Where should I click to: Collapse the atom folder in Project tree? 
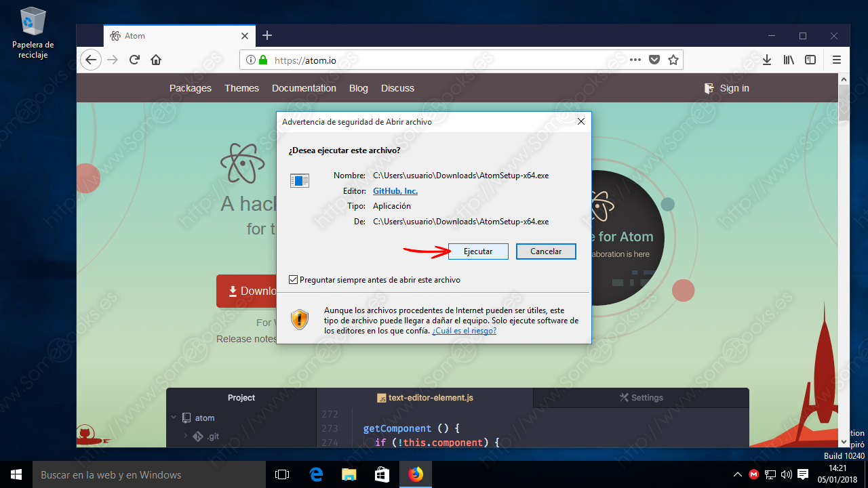click(x=174, y=418)
